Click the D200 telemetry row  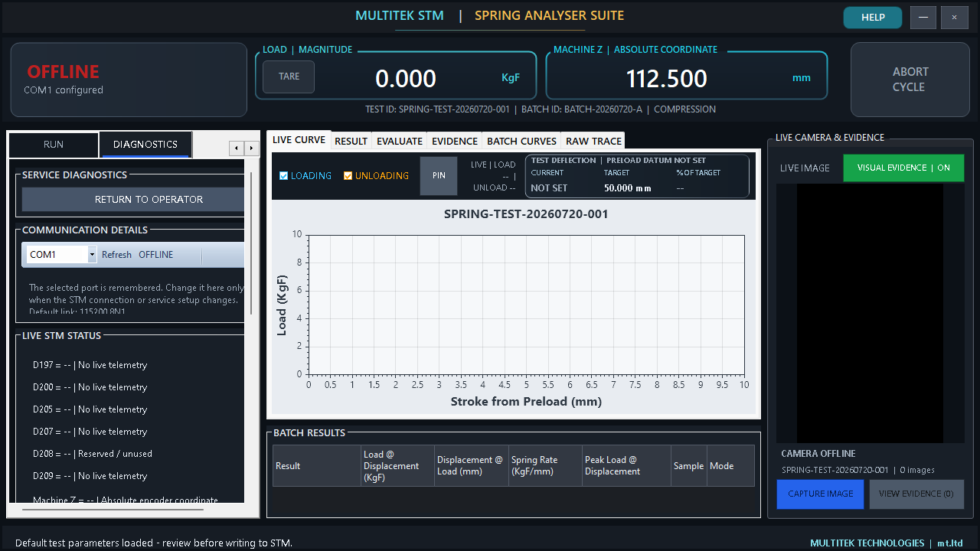(90, 388)
